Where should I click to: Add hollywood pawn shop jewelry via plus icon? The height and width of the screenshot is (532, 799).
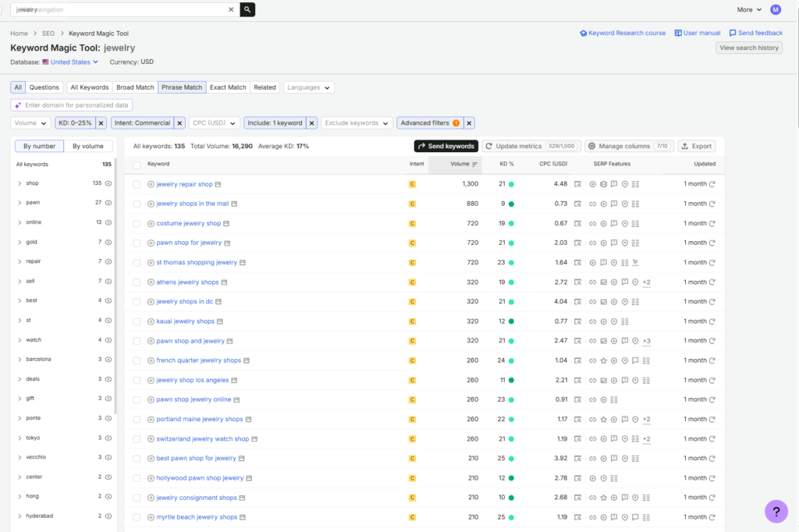coord(151,478)
